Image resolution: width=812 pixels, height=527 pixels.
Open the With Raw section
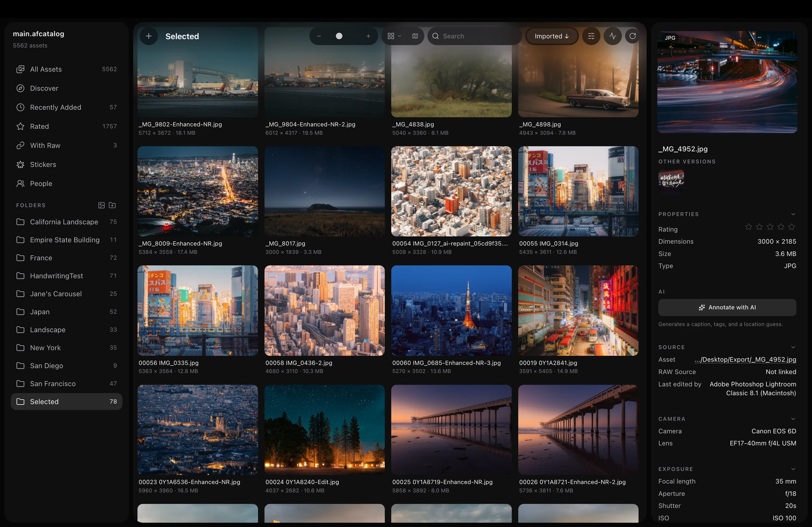pyautogui.click(x=67, y=146)
